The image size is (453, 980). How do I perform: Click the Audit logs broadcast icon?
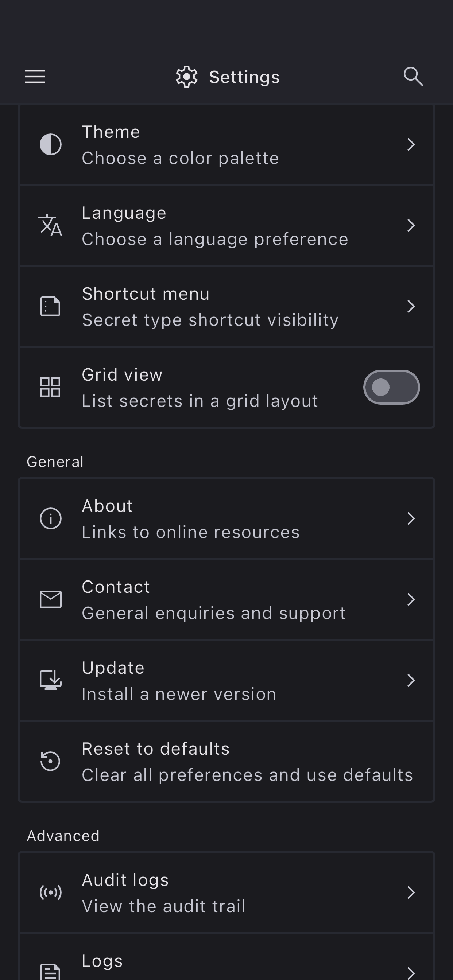point(51,892)
